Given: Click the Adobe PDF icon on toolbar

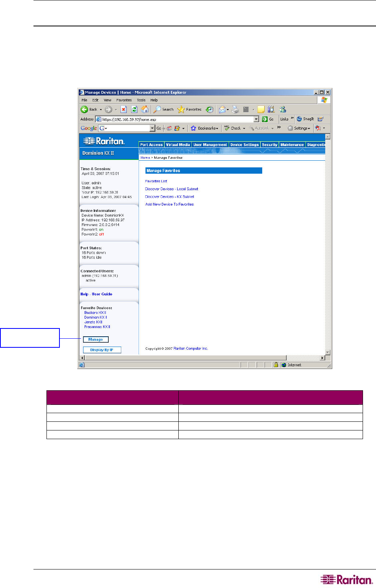Looking at the screenshot, I should tap(318, 128).
